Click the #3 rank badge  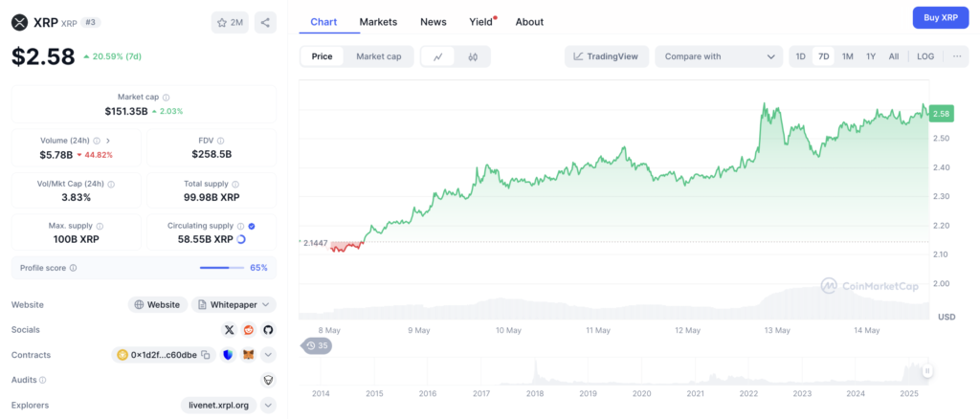91,22
